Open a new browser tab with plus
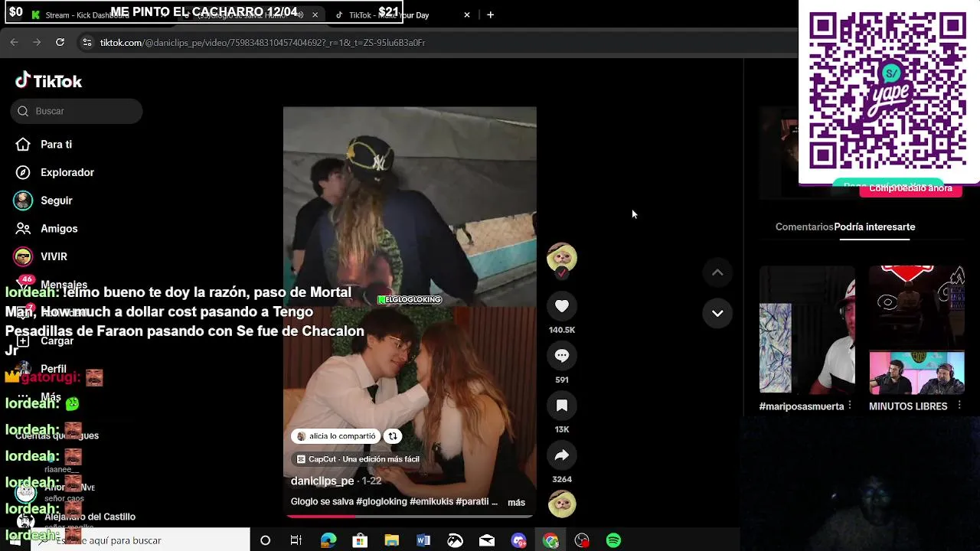Screen dimensions: 980x551 [x=490, y=15]
